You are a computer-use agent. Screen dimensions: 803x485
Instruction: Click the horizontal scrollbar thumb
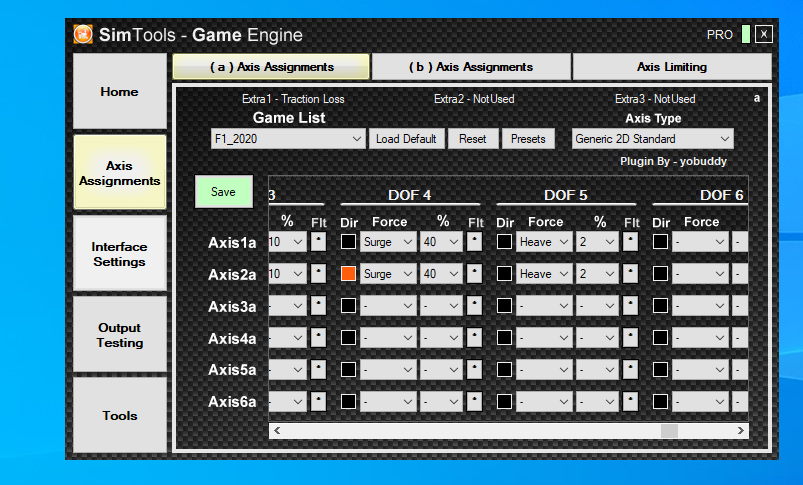click(669, 431)
